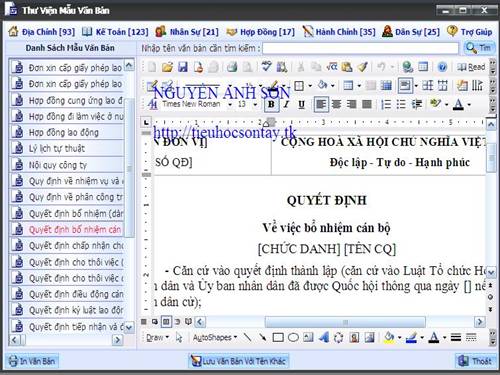The image size is (500, 375).
Task: Click the In Văn Bản print button
Action: click(32, 361)
